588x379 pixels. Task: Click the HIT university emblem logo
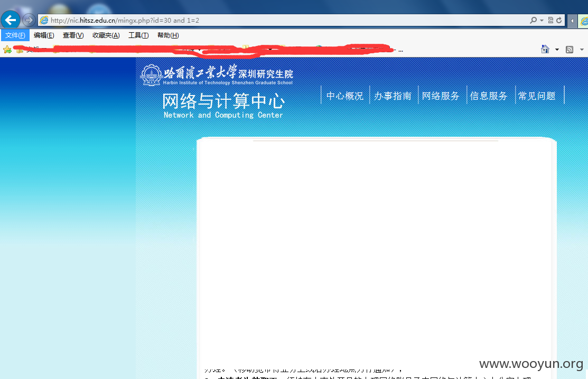[151, 75]
